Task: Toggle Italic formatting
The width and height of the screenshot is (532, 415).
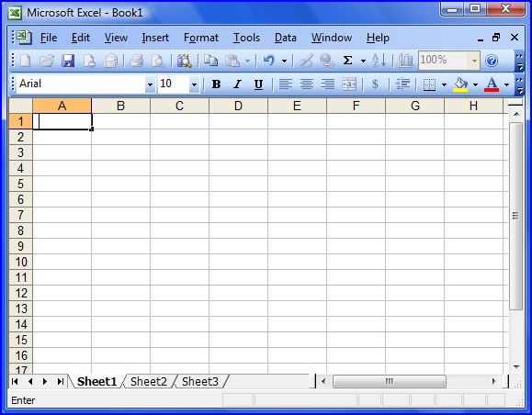Action: (x=237, y=84)
